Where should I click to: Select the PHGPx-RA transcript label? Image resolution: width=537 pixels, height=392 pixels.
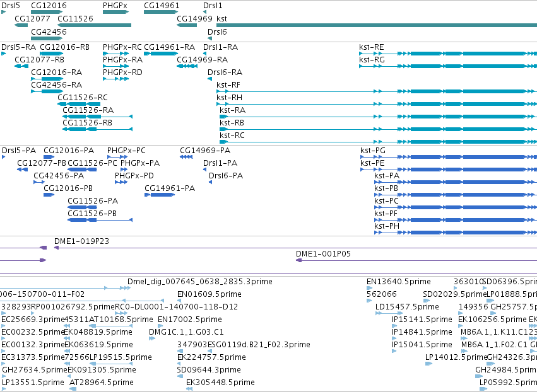pyautogui.click(x=122, y=59)
